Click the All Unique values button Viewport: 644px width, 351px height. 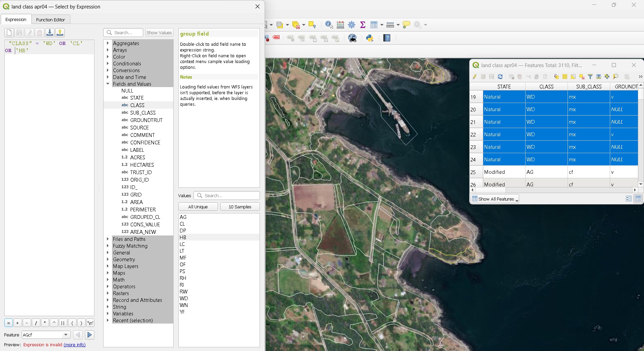[198, 206]
